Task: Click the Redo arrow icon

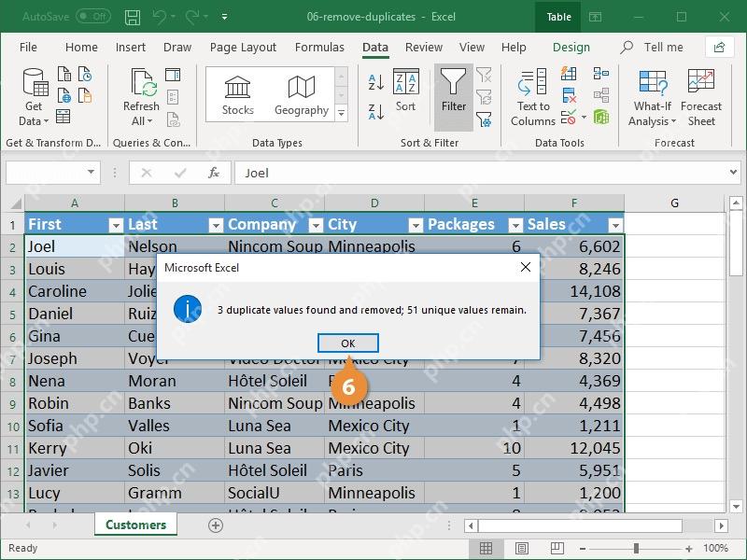Action: coord(192,17)
